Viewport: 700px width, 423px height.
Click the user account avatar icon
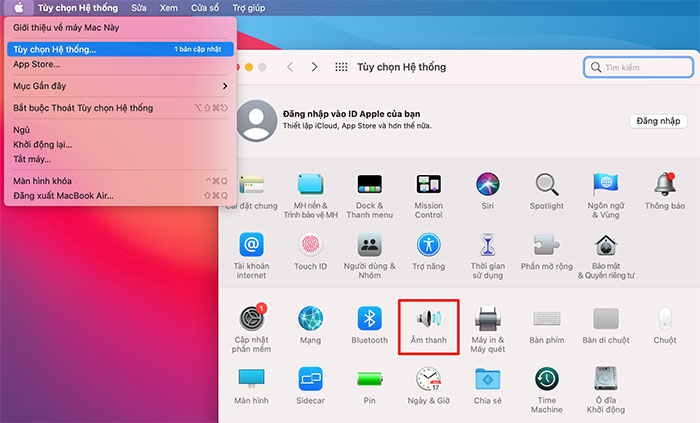click(x=256, y=120)
